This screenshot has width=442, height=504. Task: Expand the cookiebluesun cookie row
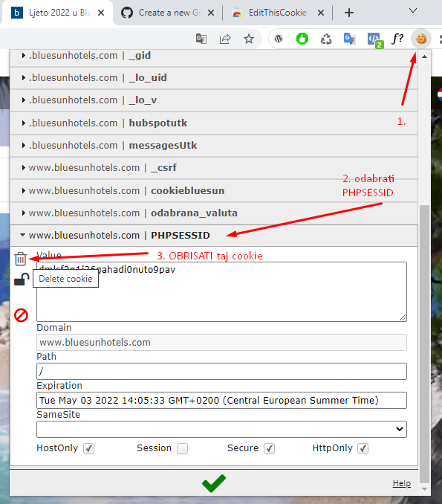tap(214, 190)
